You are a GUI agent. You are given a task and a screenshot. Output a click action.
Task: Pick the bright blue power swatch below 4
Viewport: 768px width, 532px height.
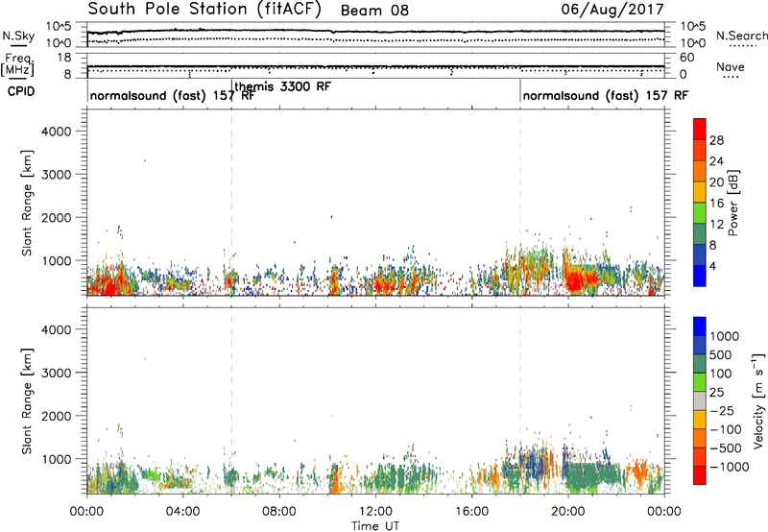coord(700,276)
